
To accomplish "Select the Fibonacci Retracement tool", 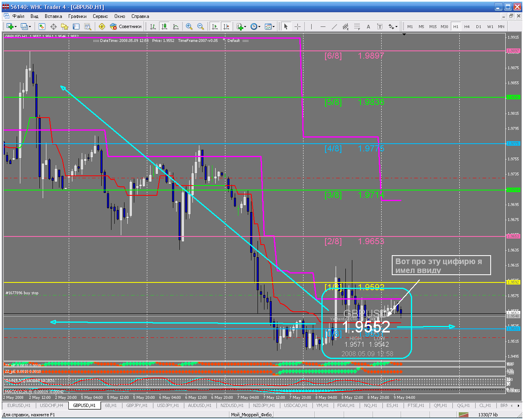I will tap(357, 26).
